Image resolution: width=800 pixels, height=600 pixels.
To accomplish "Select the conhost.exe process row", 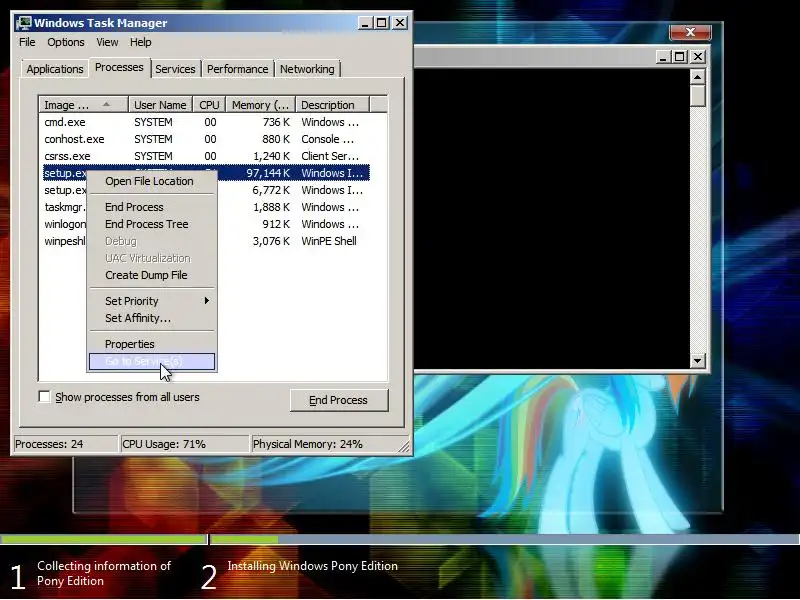I will coord(206,139).
